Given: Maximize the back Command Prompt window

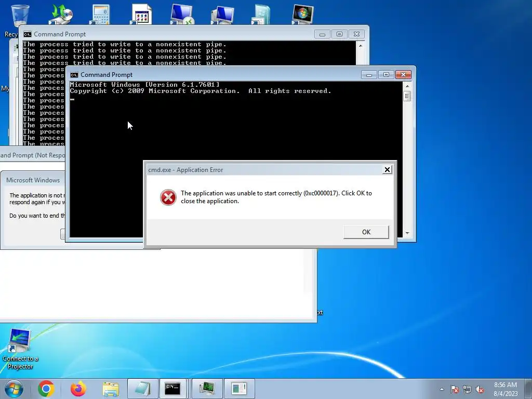Looking at the screenshot, I should 339,34.
